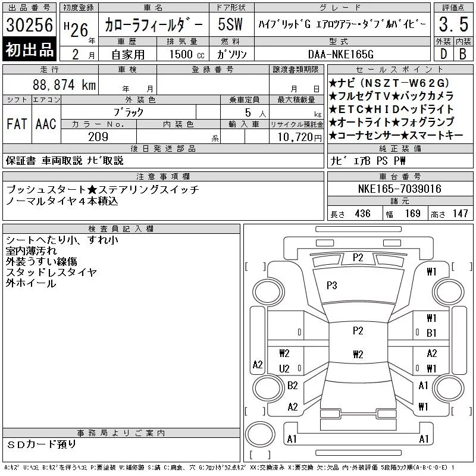Click the exterior grade D

(x=443, y=54)
